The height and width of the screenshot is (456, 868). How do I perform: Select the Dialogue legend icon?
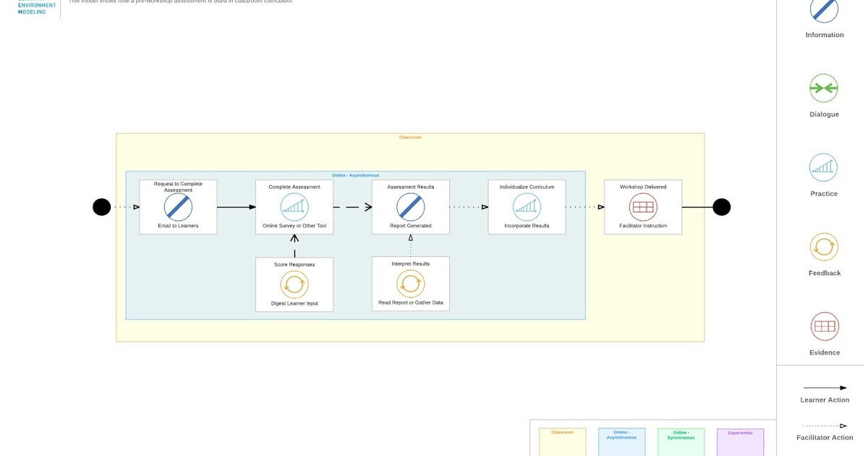click(x=824, y=90)
